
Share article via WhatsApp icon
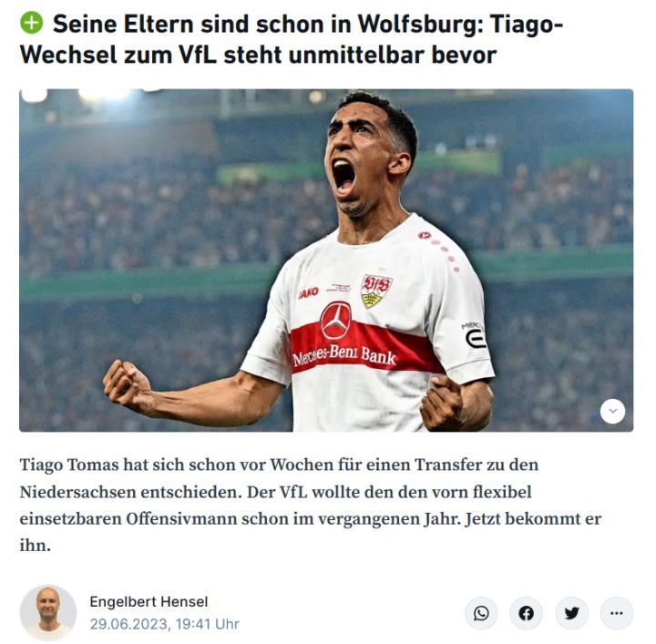tap(482, 613)
